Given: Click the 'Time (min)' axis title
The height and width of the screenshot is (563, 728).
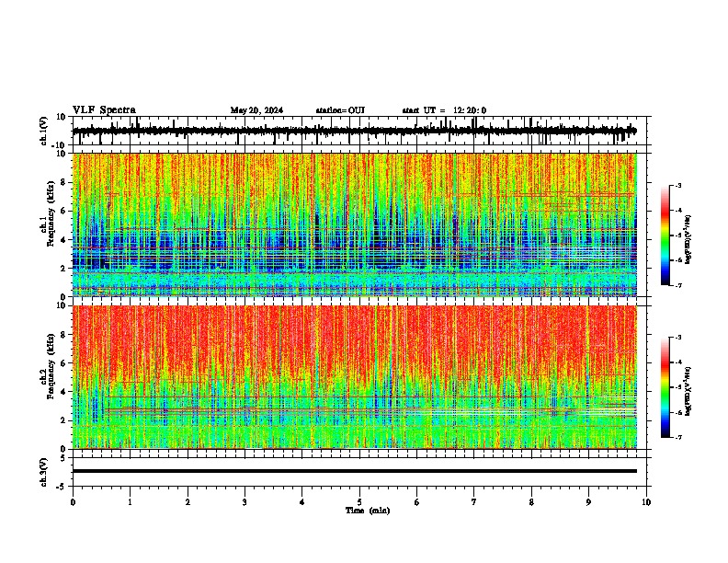Looking at the screenshot, I should pyautogui.click(x=368, y=511).
